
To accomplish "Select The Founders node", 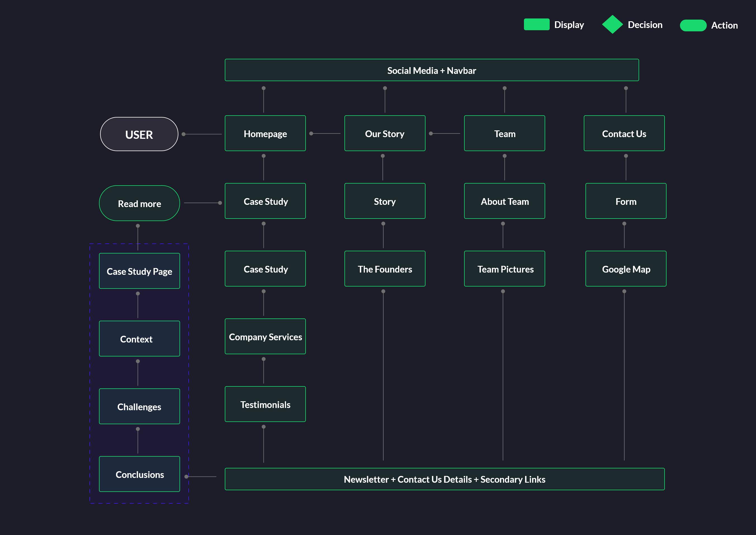I will pyautogui.click(x=385, y=269).
